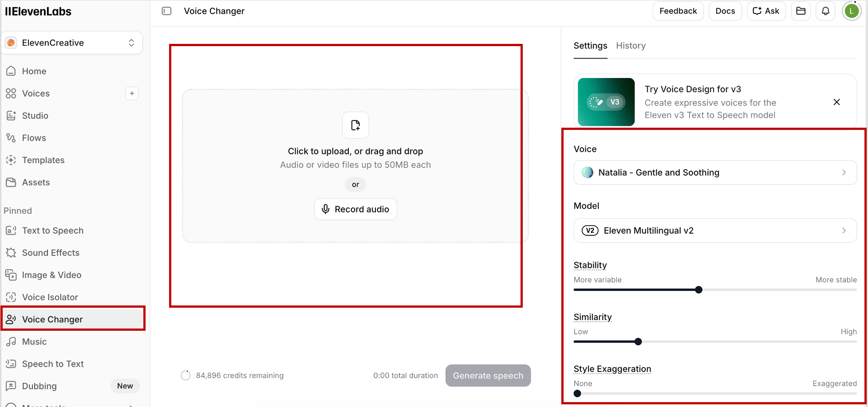
Task: Open the Dubbing tool
Action: click(39, 386)
